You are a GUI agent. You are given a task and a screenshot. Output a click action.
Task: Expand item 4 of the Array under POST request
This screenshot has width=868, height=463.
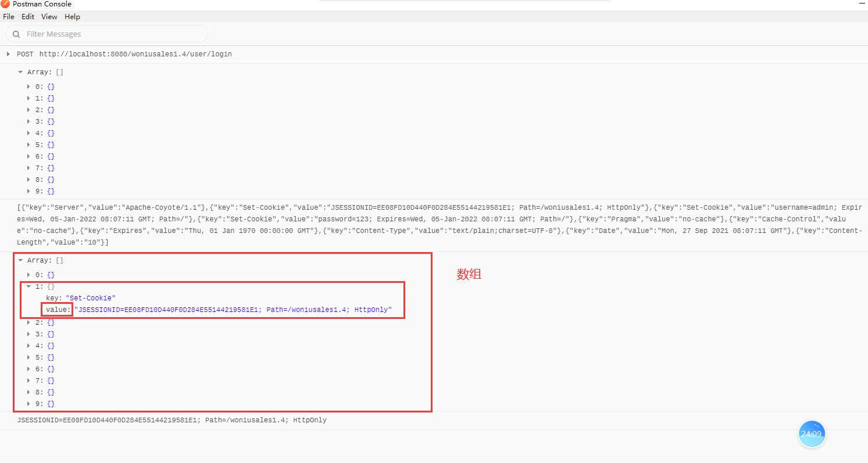[28, 133]
